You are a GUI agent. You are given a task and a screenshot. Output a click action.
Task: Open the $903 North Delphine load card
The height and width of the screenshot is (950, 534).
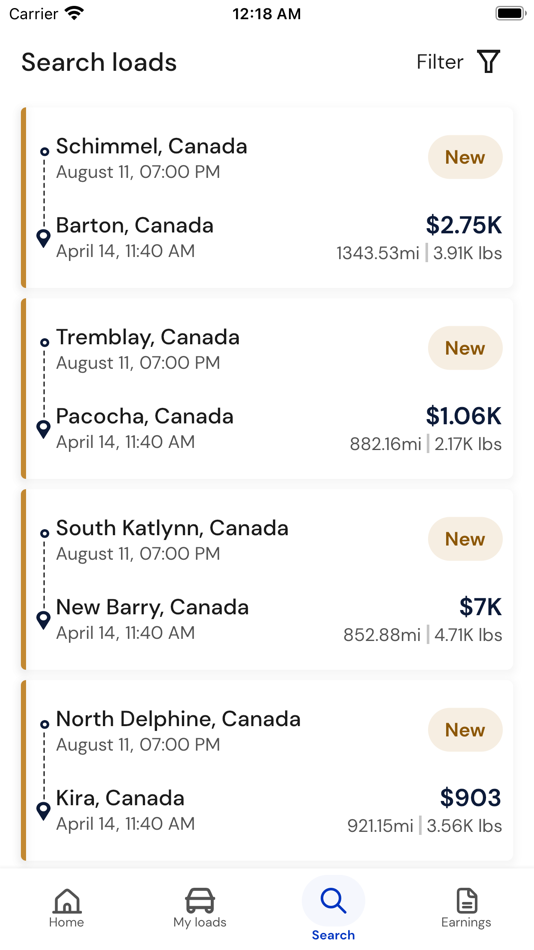pyautogui.click(x=267, y=770)
